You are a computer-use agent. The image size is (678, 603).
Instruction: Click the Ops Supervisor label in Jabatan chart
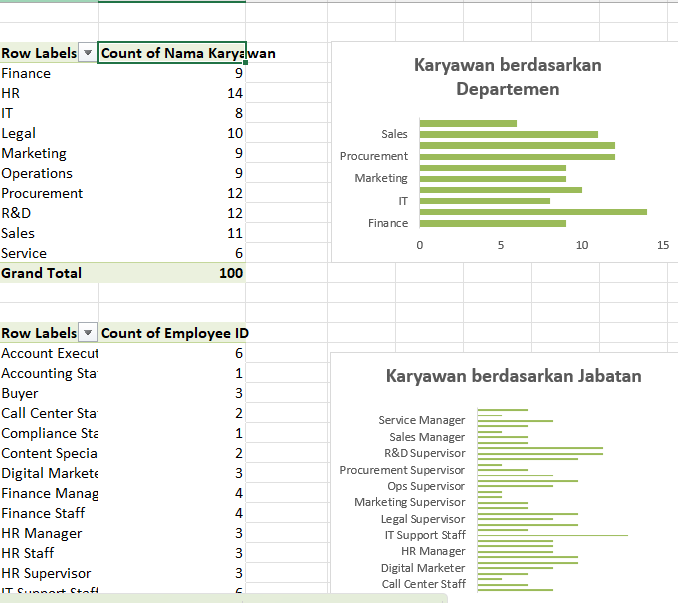pyautogui.click(x=426, y=486)
